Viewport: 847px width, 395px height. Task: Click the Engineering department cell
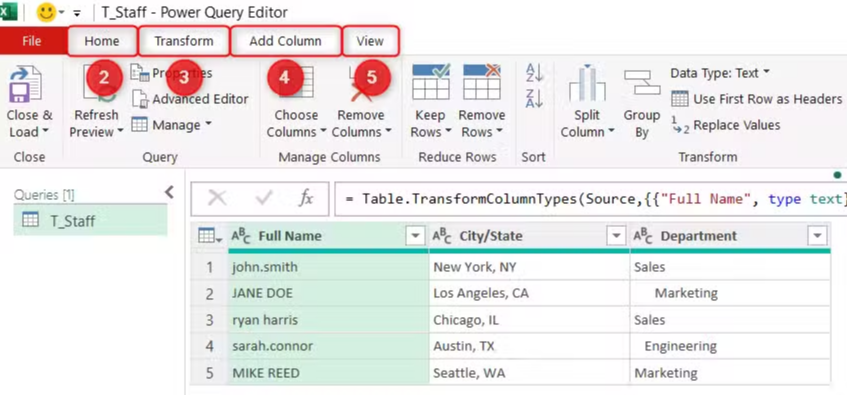[730, 346]
